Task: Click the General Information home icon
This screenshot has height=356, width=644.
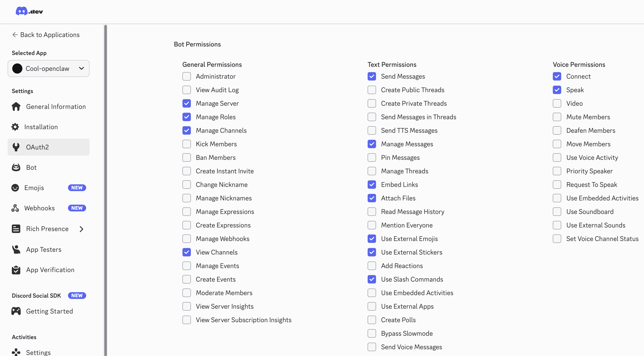Action: click(x=16, y=107)
